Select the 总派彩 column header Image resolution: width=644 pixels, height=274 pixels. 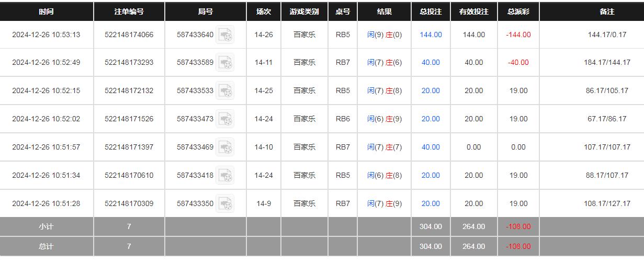point(518,12)
